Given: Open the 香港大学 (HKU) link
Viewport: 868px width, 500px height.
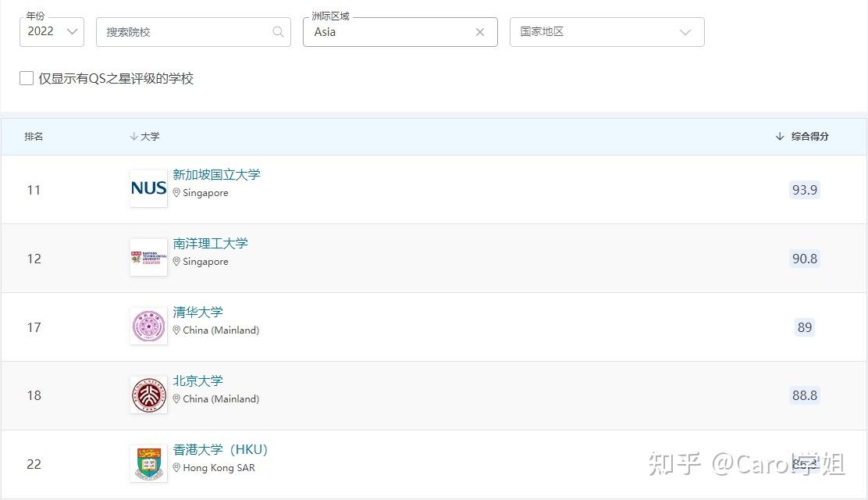Looking at the screenshot, I should click(x=220, y=449).
